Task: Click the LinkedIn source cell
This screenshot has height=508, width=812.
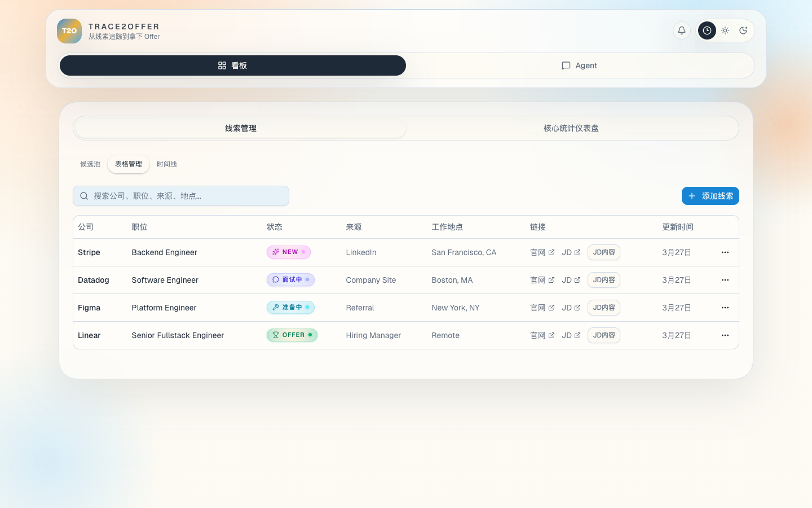Action: tap(361, 252)
